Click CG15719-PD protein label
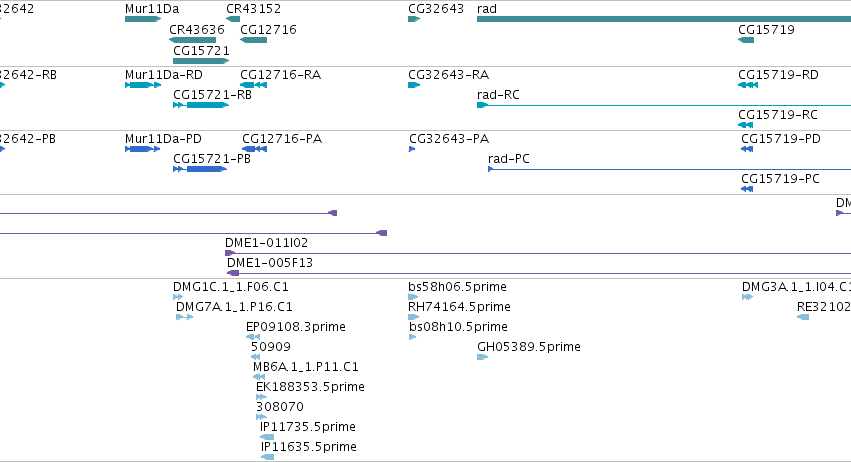Screen dimensions: 851x462 781,138
